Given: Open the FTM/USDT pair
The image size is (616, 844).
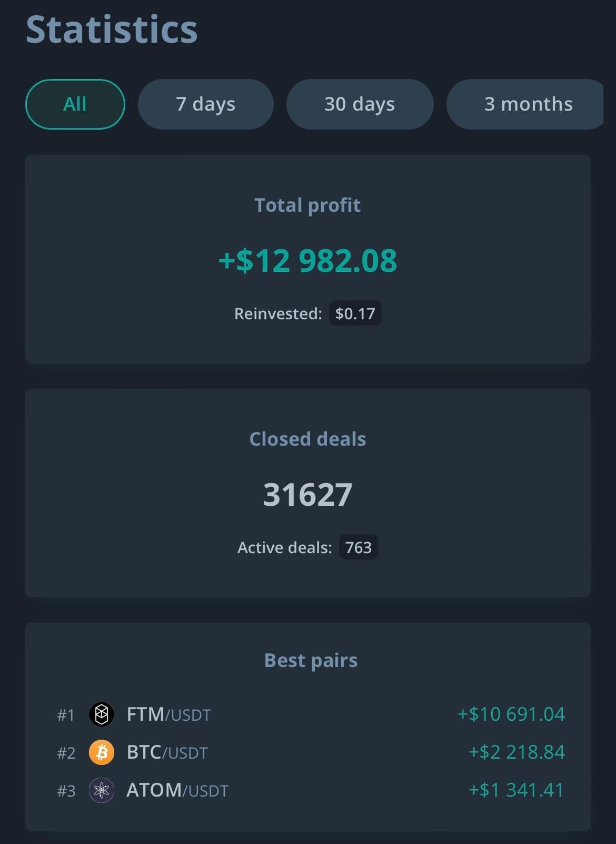Looking at the screenshot, I should coord(168,714).
